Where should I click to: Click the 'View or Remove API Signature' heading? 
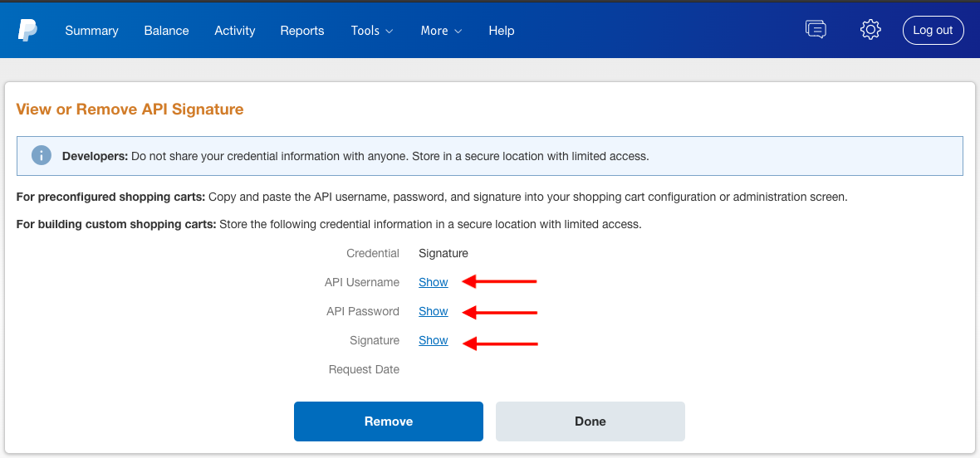tap(130, 110)
